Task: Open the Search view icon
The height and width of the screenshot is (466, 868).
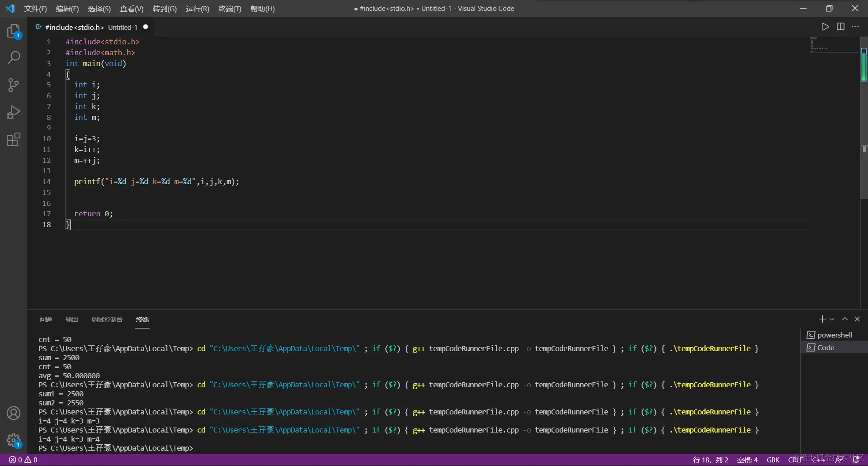Action: point(14,58)
